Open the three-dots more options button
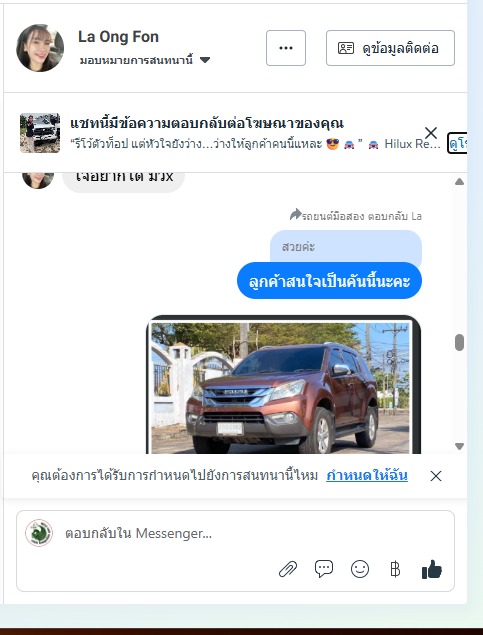Screen dimensions: 483x635 [x=286, y=48]
